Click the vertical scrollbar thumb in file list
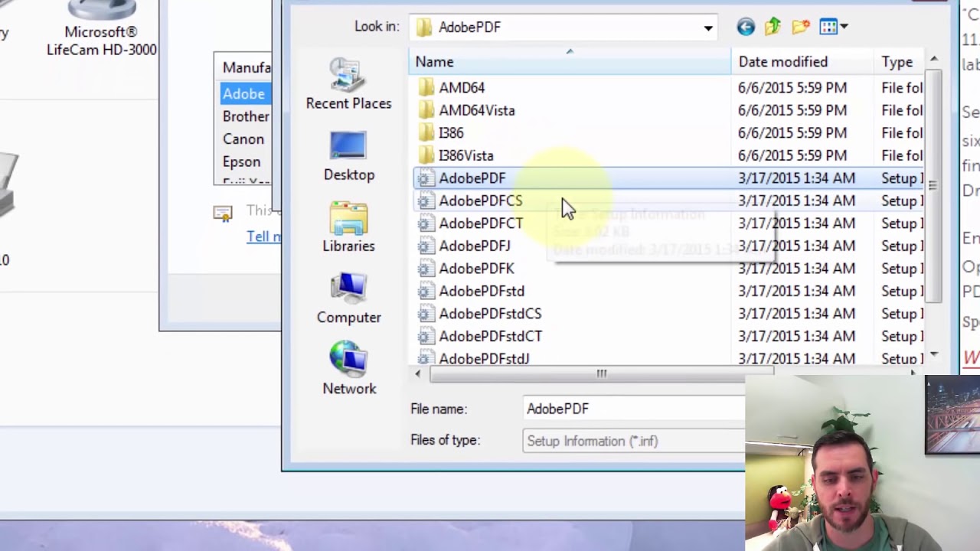980x551 pixels. click(933, 184)
